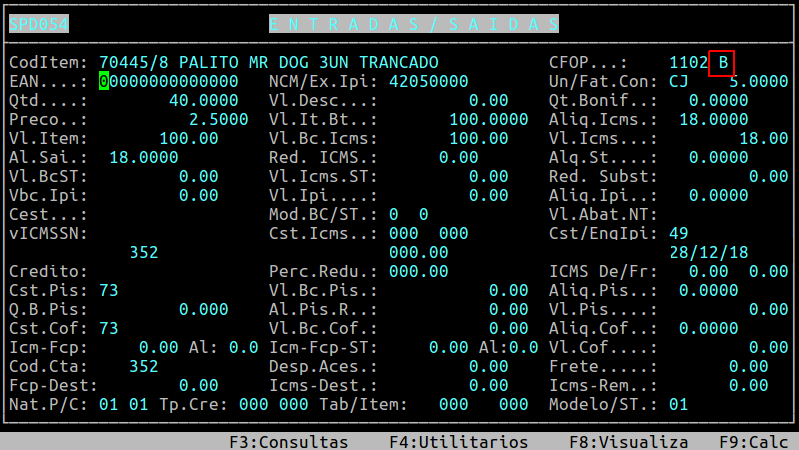Viewport: 799px width, 450px height.
Task: Click the Aliq.Icms value 18.0000
Action: 714,119
